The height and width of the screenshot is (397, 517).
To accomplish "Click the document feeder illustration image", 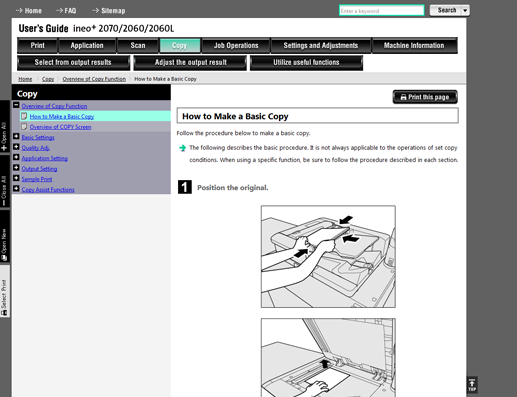I will click(x=328, y=256).
